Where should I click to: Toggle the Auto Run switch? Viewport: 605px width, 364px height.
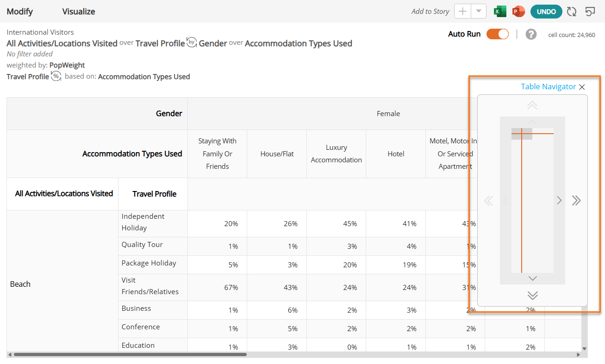coord(498,34)
